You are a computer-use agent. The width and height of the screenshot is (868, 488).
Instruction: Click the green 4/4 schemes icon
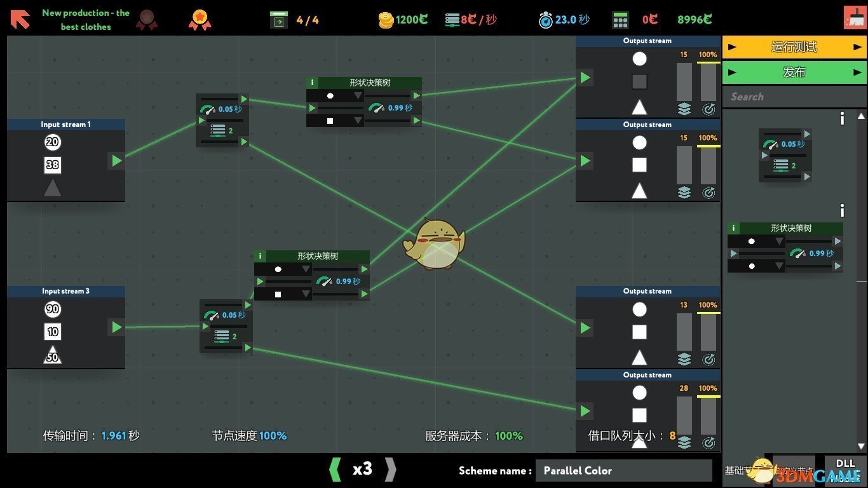tap(278, 20)
